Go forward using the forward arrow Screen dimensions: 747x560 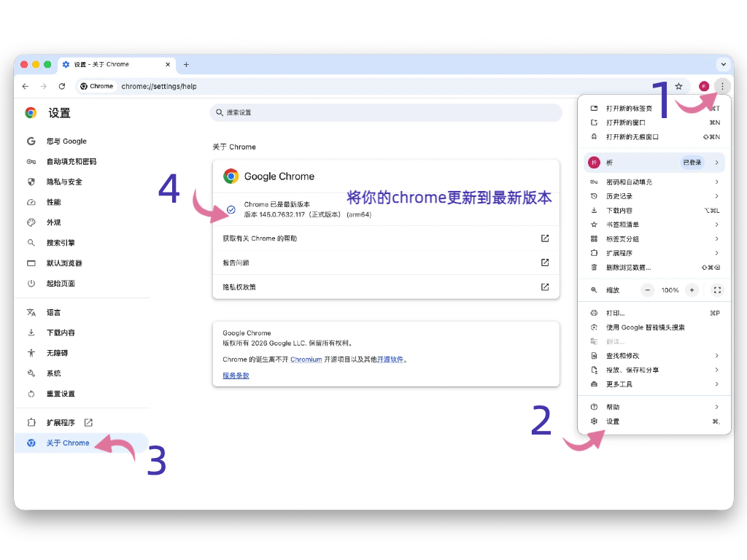pyautogui.click(x=43, y=86)
